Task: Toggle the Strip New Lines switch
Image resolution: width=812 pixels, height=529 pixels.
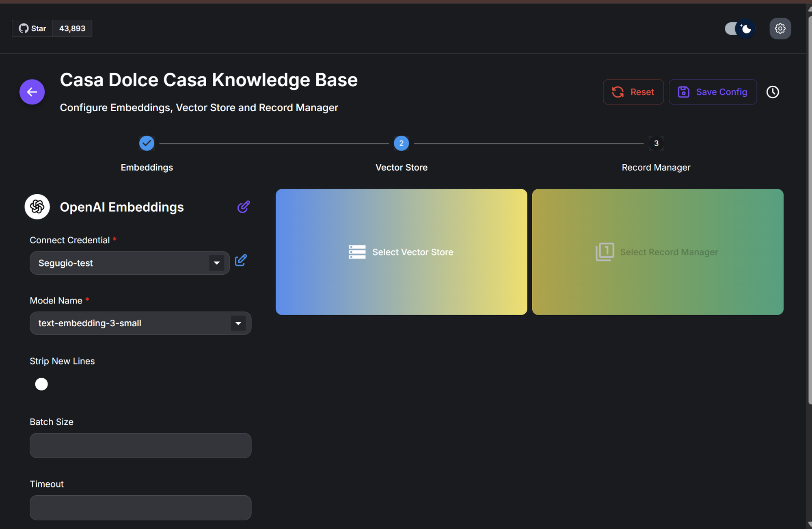Action: (x=41, y=384)
